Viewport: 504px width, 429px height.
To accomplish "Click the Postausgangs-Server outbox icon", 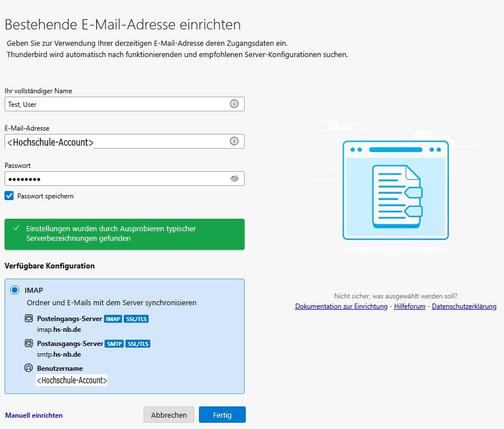I will (29, 344).
